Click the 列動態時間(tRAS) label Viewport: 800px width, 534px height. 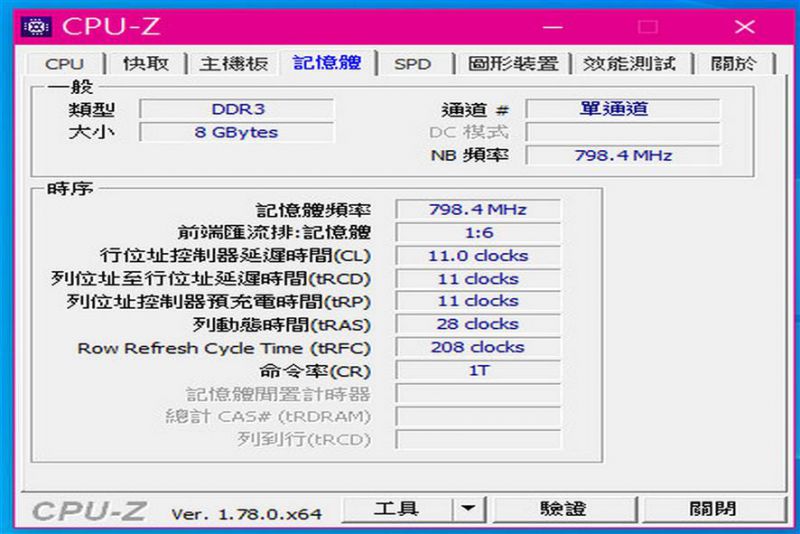(x=282, y=325)
